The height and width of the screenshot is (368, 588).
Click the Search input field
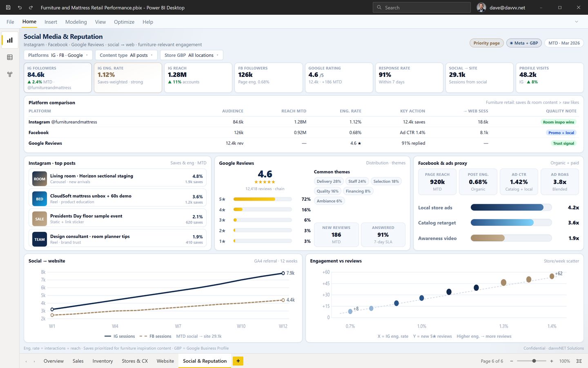click(x=421, y=7)
